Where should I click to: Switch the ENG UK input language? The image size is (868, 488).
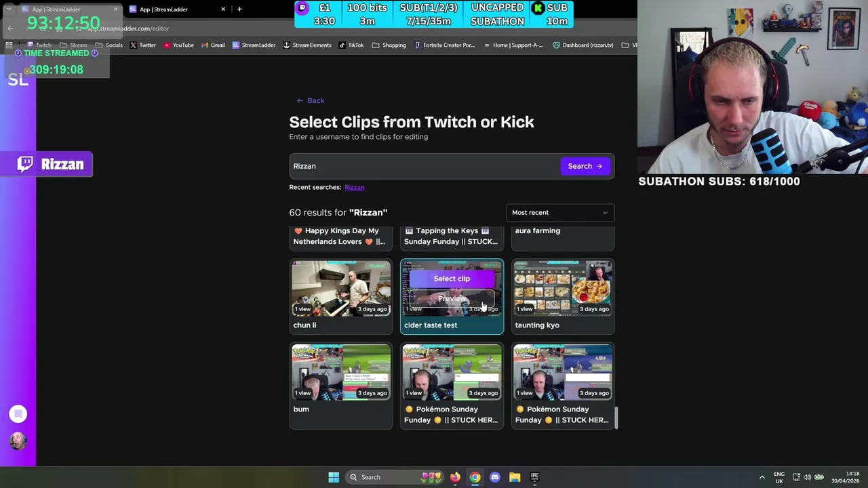click(779, 477)
